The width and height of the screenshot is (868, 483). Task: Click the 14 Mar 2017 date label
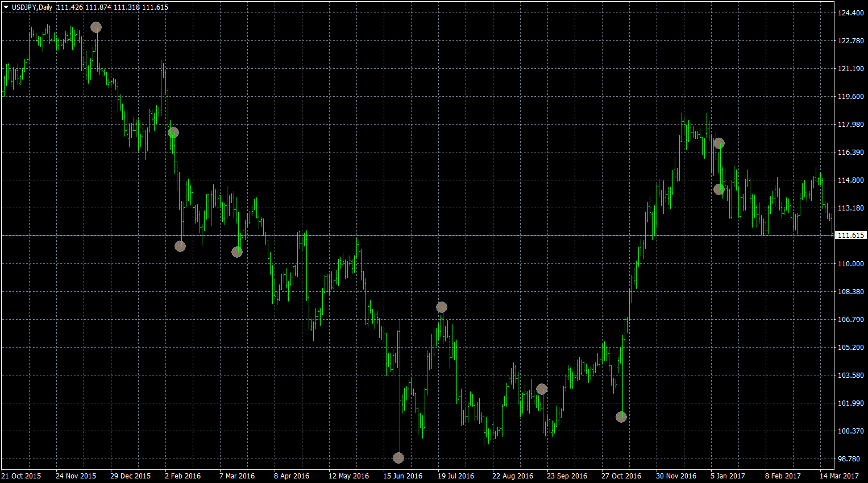tap(839, 476)
